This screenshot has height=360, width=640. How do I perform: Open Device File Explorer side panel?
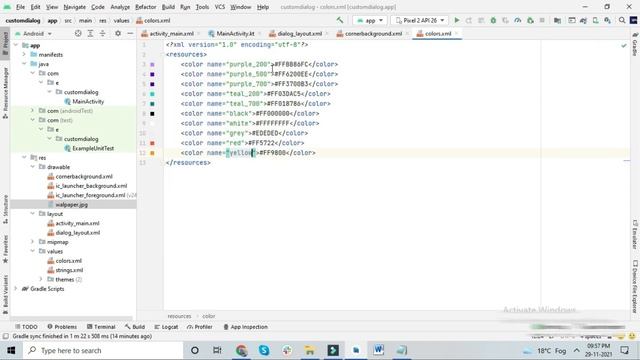click(x=635, y=287)
